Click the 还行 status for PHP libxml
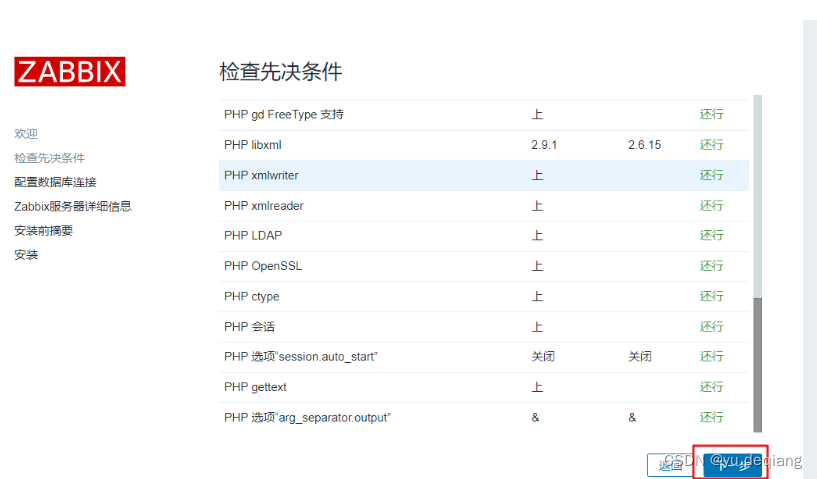This screenshot has width=817, height=479. tap(711, 145)
